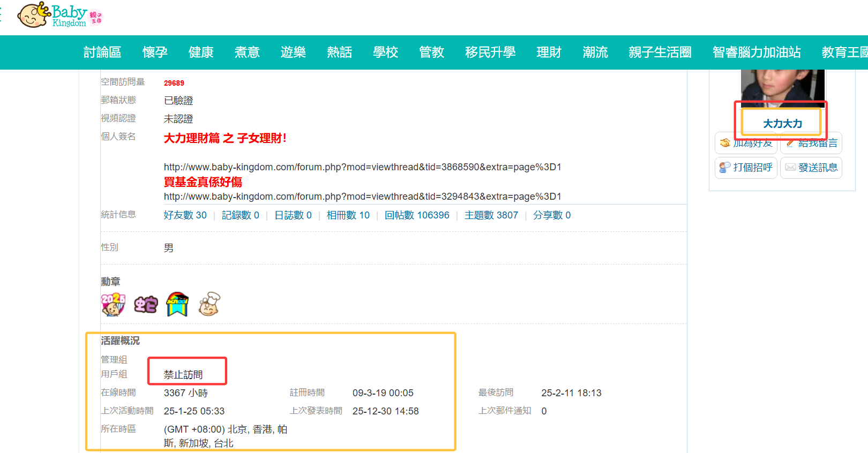Screen dimensions: 868x453
Task: Select 移民升學 in the navigation bar
Action: point(490,52)
